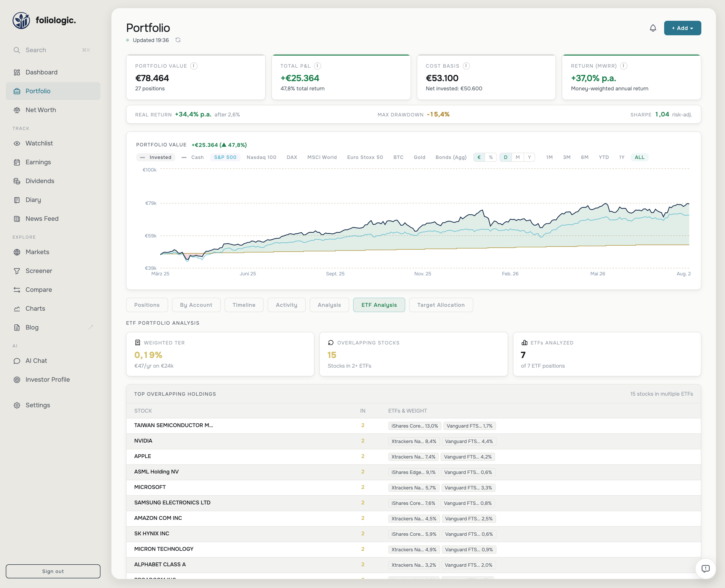Select the MICRON TECHNOLOGY row
This screenshot has width=725, height=588.
click(413, 549)
